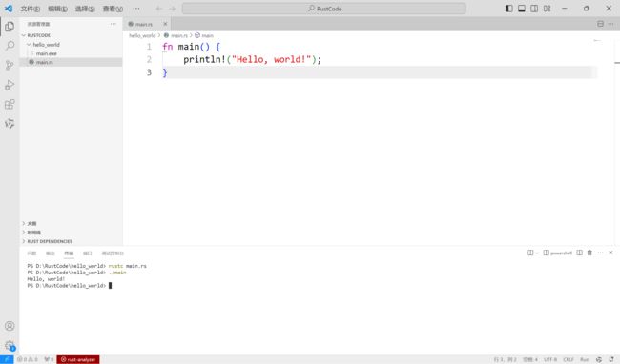The image size is (620, 364).
Task: Click the RustCode command center search box
Action: click(324, 9)
